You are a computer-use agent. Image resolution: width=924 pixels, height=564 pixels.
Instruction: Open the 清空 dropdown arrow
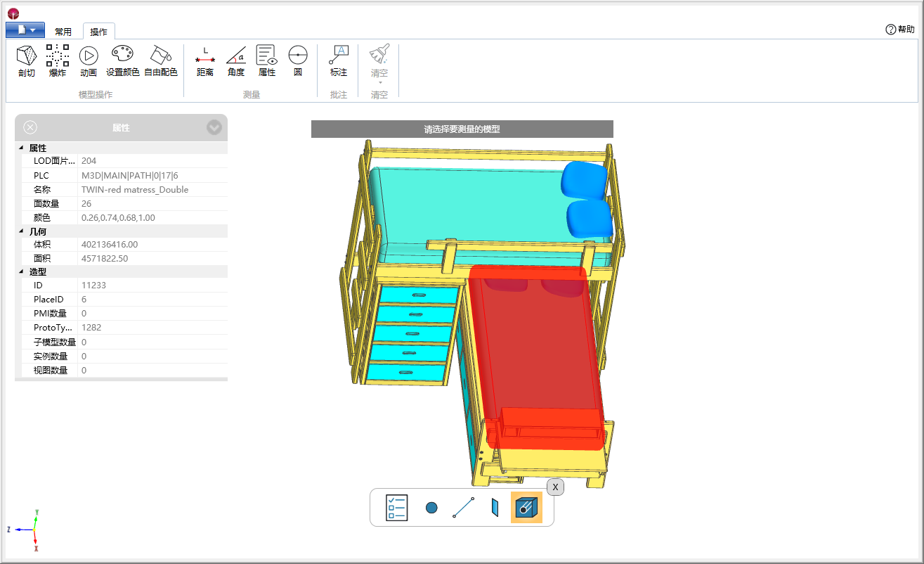click(379, 82)
